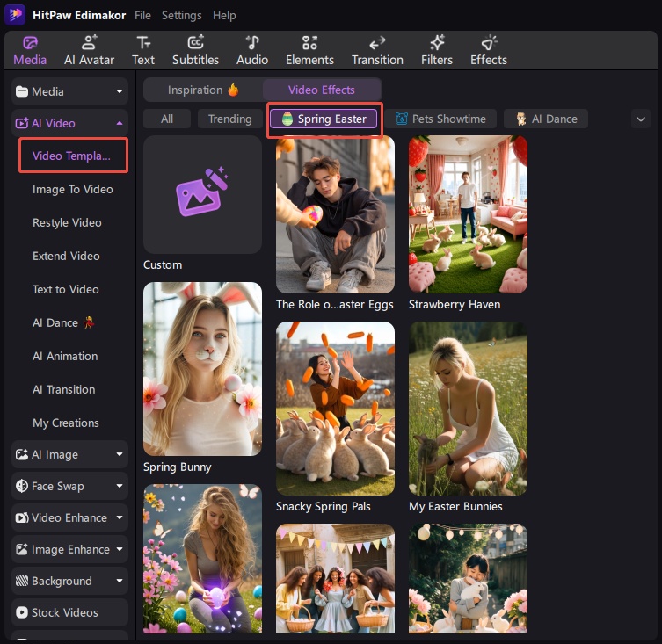
Task: Click the Media folder icon in sidebar
Action: [21, 91]
